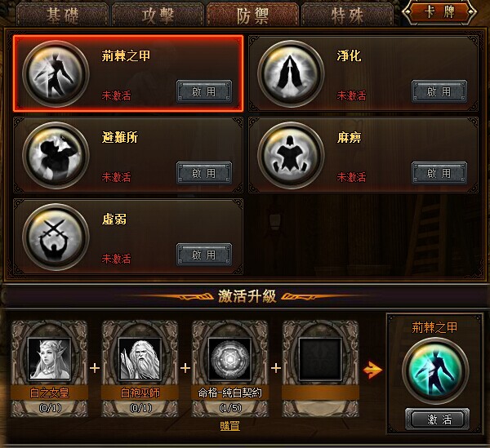Enable the 荊棘之甲 skill with 啟用

204,91
